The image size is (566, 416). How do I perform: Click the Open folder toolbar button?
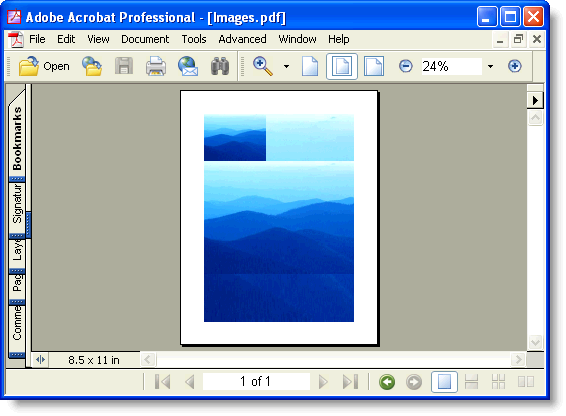[44, 66]
